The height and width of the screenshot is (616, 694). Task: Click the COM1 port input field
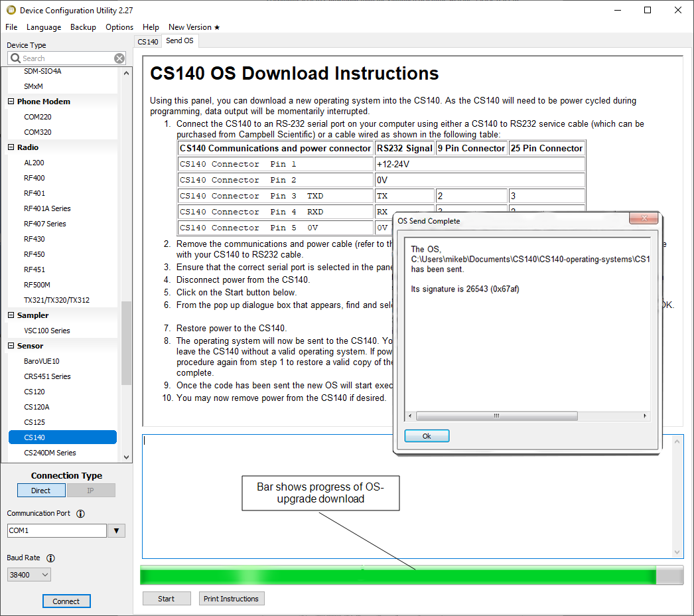(56, 530)
